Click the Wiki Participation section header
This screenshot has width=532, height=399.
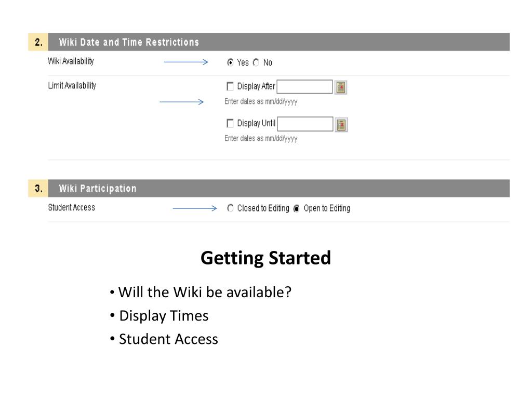279,188
